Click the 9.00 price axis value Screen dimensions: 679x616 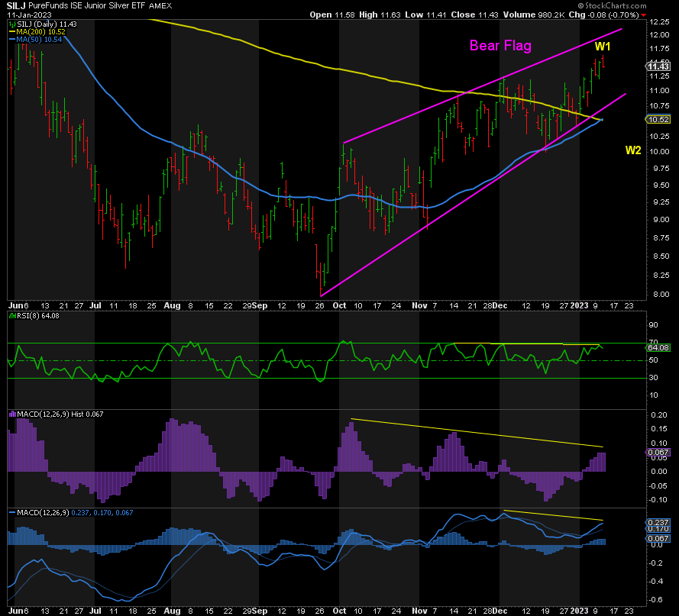click(x=661, y=220)
